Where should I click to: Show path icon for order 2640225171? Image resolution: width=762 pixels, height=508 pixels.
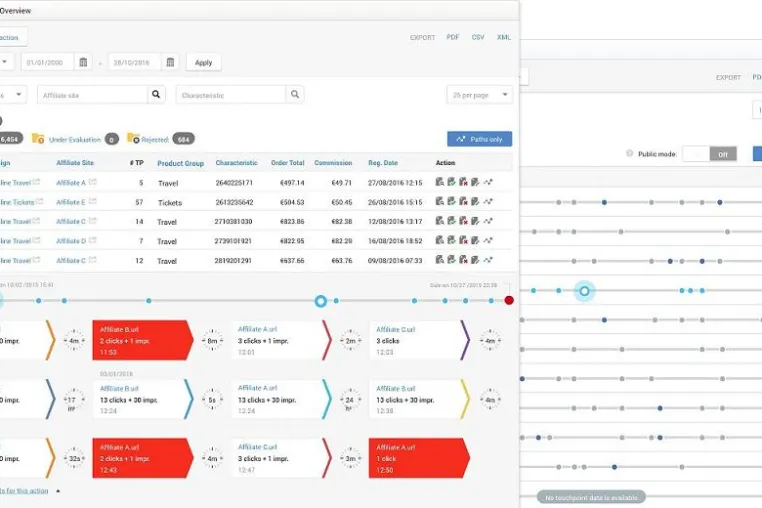(488, 182)
